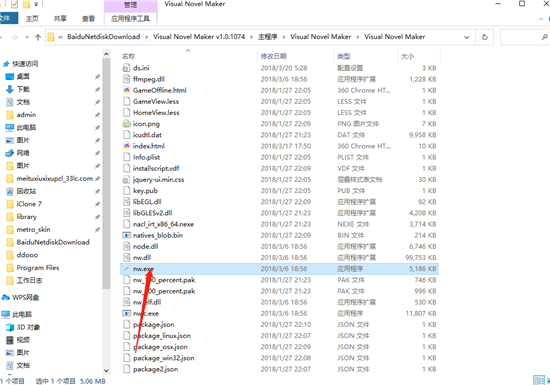The width and height of the screenshot is (550, 385).
Task: Sort files by 修改日期 column
Action: coord(274,56)
